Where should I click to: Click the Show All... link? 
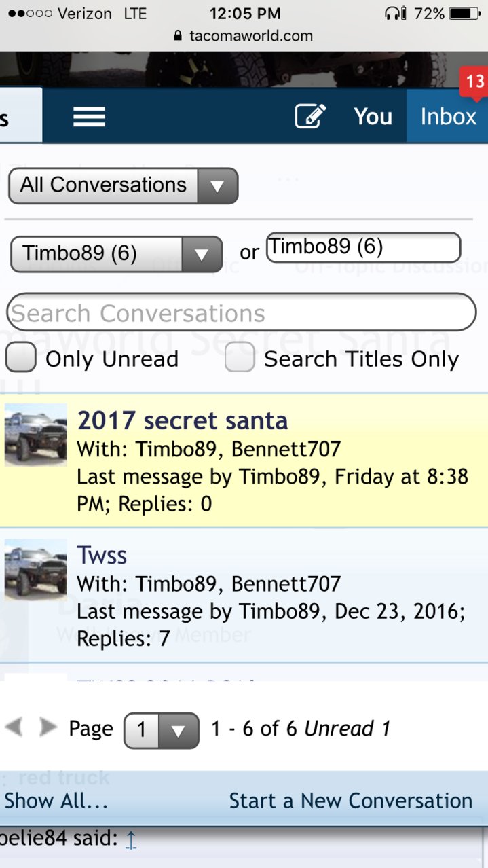point(56,801)
